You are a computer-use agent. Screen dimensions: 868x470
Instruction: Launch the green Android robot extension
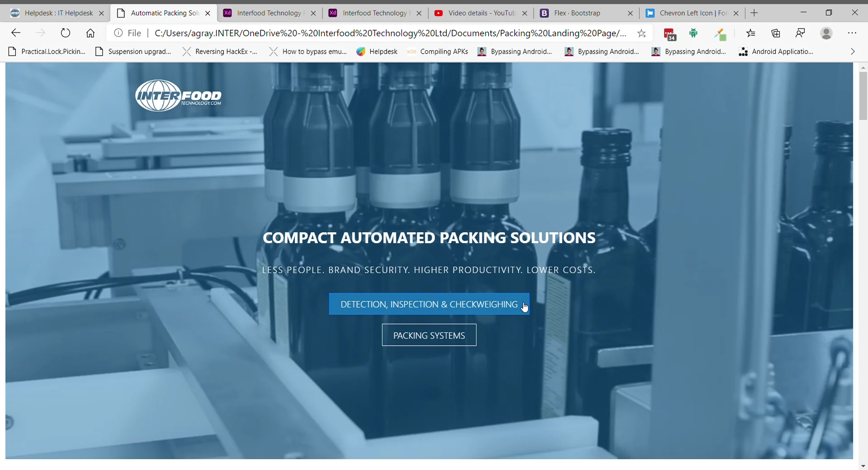pyautogui.click(x=695, y=33)
